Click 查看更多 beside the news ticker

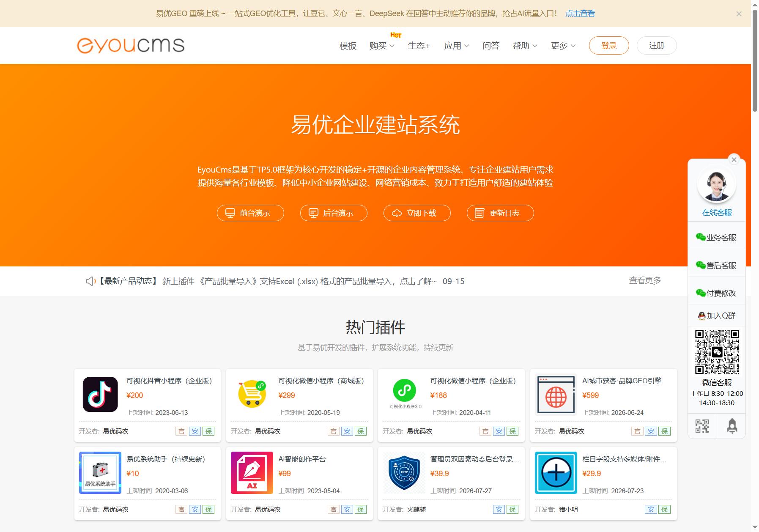[645, 280]
